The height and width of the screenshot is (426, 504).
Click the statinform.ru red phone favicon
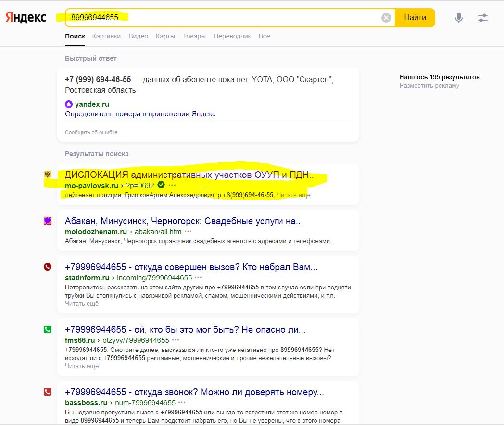click(x=48, y=267)
